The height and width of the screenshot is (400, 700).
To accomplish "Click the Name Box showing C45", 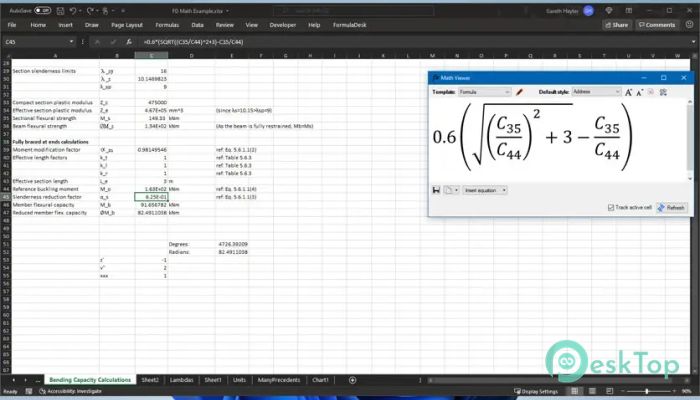I will point(36,42).
